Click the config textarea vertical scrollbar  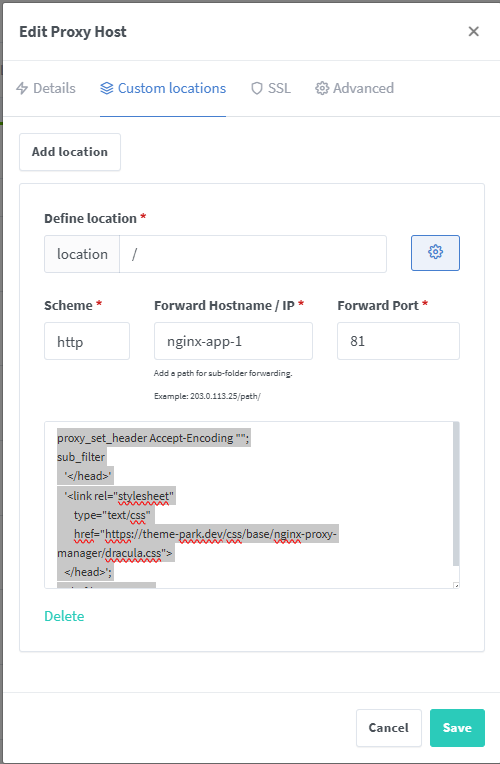pos(456,494)
